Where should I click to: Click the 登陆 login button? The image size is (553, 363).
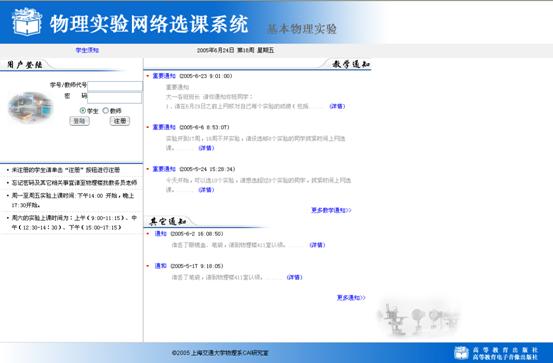[79, 121]
